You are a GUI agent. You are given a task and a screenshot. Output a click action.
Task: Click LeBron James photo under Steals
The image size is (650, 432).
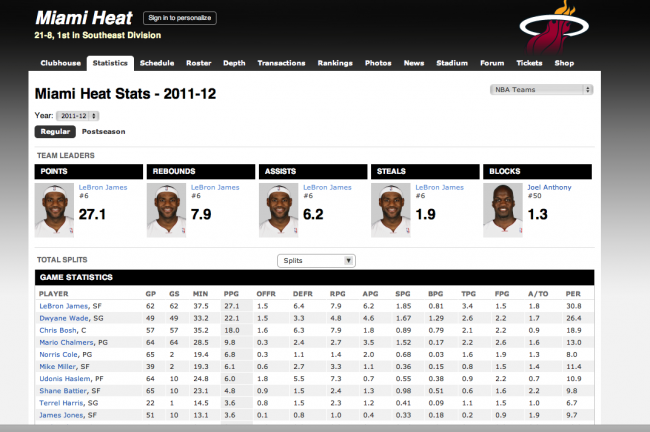click(x=390, y=210)
